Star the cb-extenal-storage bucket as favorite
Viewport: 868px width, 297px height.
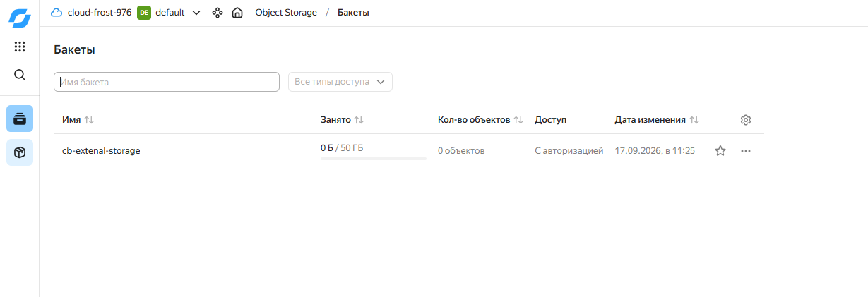tap(720, 150)
